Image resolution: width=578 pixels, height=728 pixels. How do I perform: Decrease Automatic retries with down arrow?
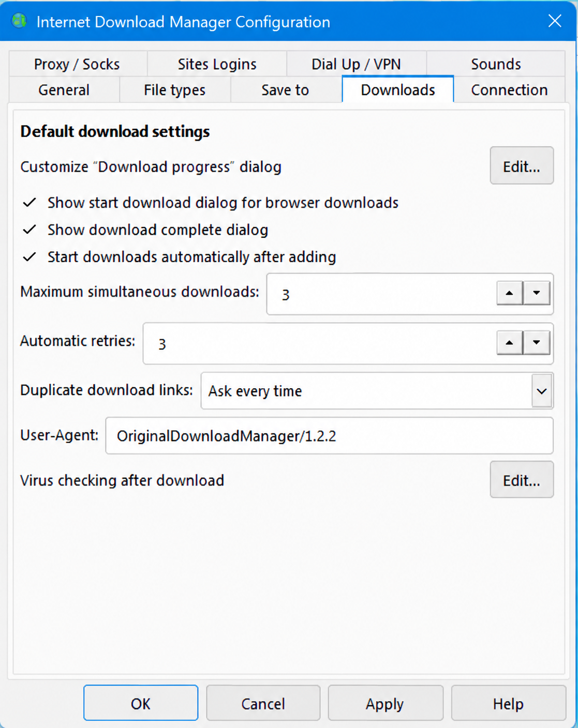537,343
